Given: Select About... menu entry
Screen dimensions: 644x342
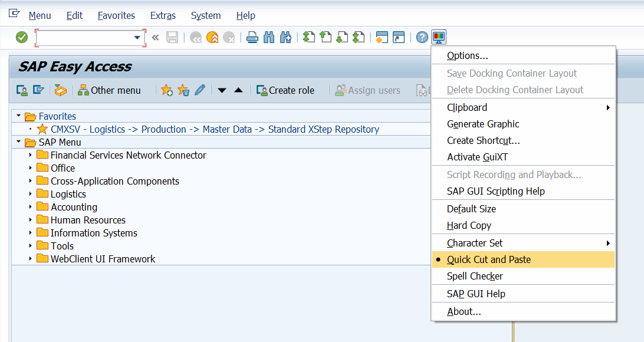Looking at the screenshot, I should 523,311.
